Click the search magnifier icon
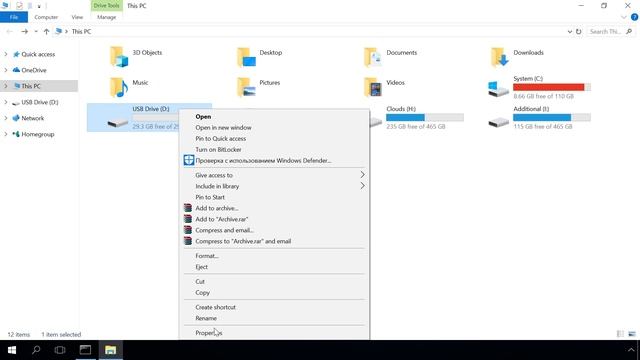The height and width of the screenshot is (360, 640). point(629,31)
